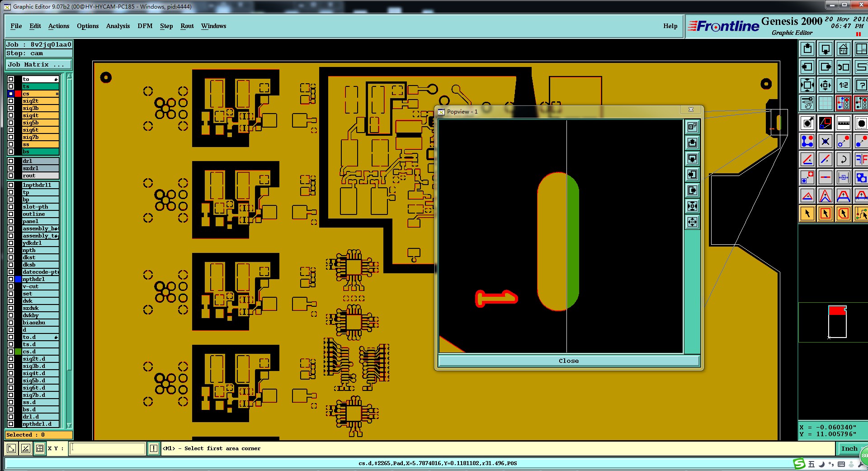868x471 pixels.
Task: Click the Inch units button
Action: coord(849,448)
